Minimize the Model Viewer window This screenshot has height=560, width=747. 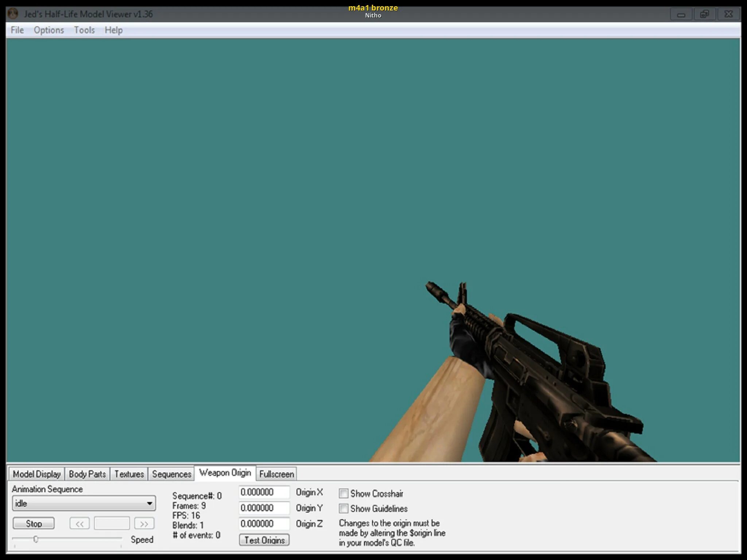click(x=681, y=15)
